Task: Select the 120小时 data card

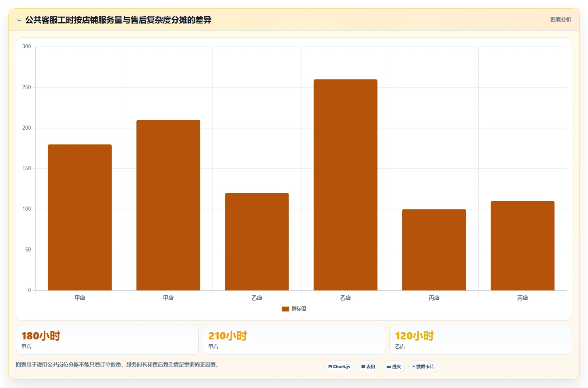Action: click(x=481, y=340)
